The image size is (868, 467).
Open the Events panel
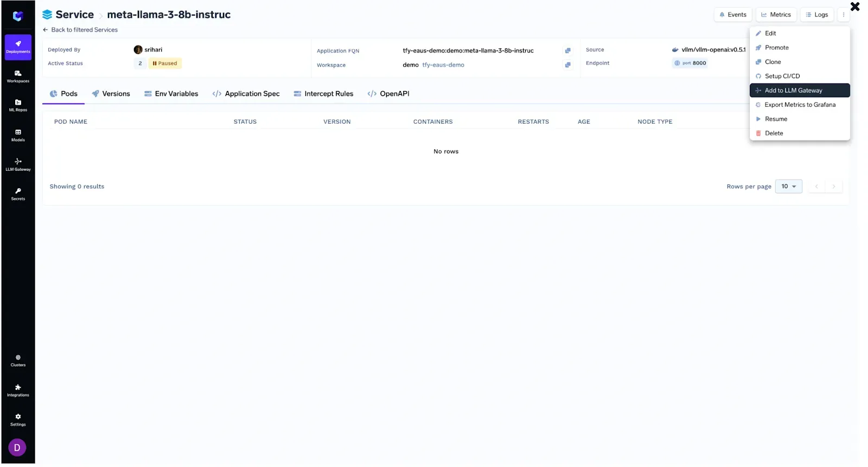pos(733,15)
